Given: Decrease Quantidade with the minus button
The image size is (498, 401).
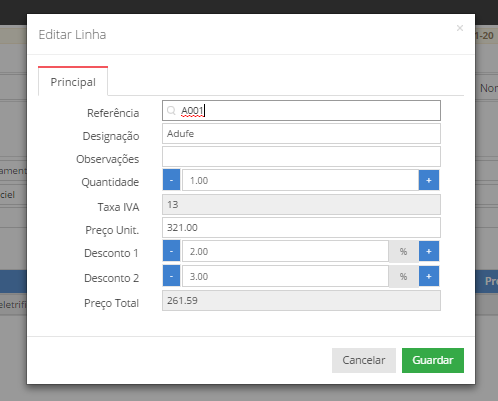Looking at the screenshot, I should tap(171, 180).
